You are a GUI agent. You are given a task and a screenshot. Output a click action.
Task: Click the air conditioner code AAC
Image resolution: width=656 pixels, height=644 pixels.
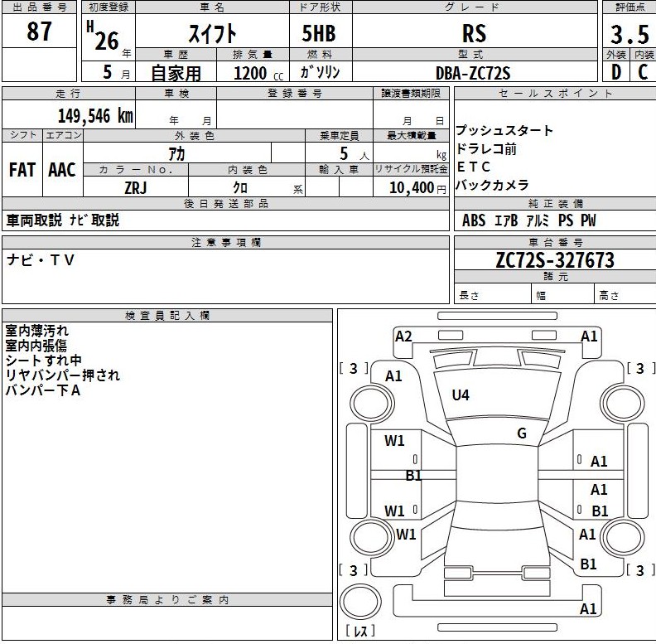(x=62, y=170)
